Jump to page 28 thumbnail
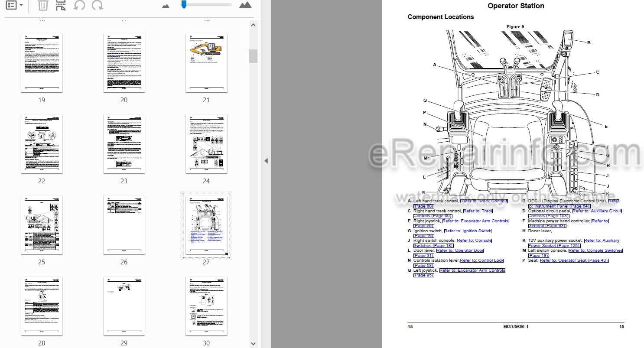 point(42,306)
